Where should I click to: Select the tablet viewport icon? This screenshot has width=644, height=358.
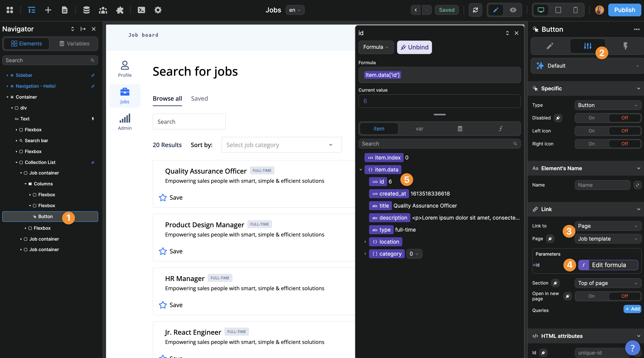coord(558,10)
